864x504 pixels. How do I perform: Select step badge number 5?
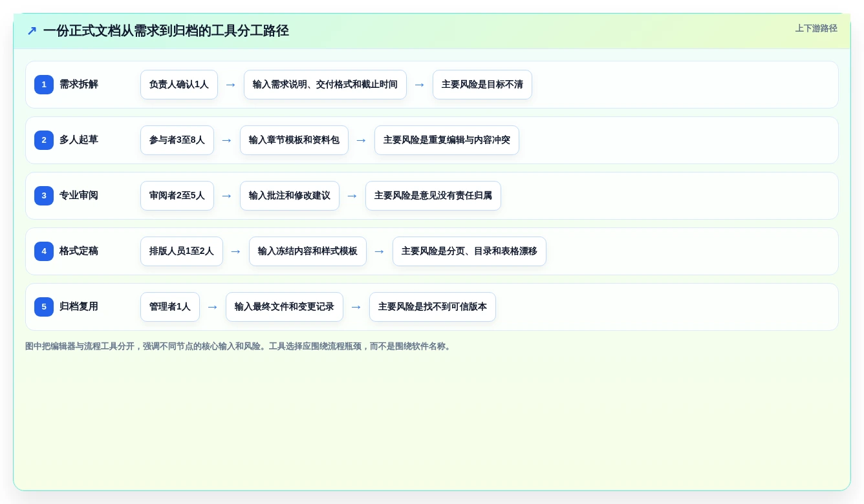coord(44,307)
